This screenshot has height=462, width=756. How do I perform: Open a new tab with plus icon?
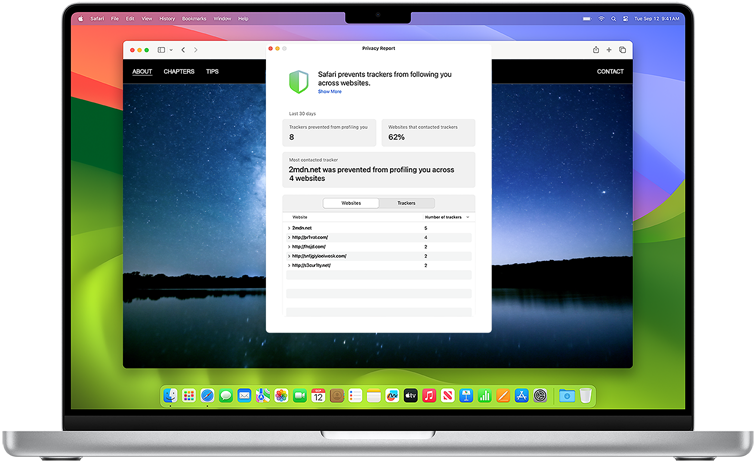(x=609, y=50)
